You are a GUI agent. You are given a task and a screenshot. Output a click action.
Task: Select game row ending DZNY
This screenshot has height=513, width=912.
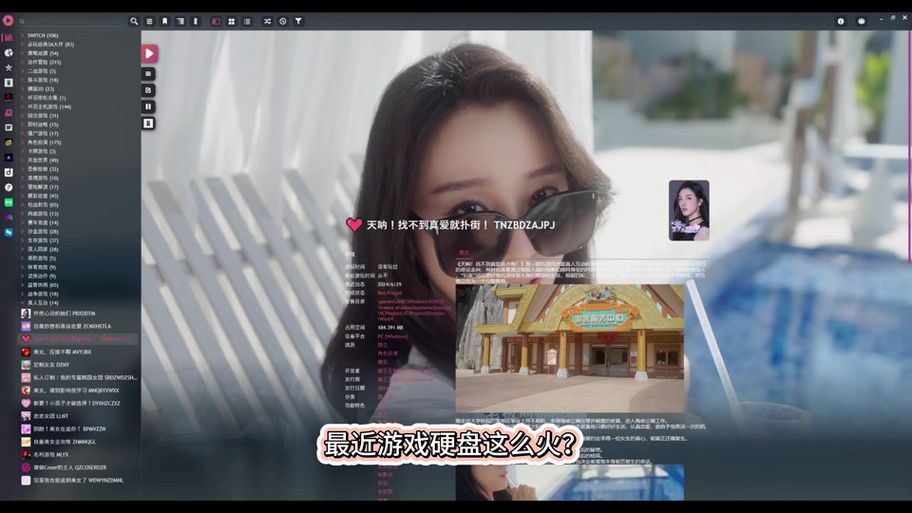tap(79, 365)
